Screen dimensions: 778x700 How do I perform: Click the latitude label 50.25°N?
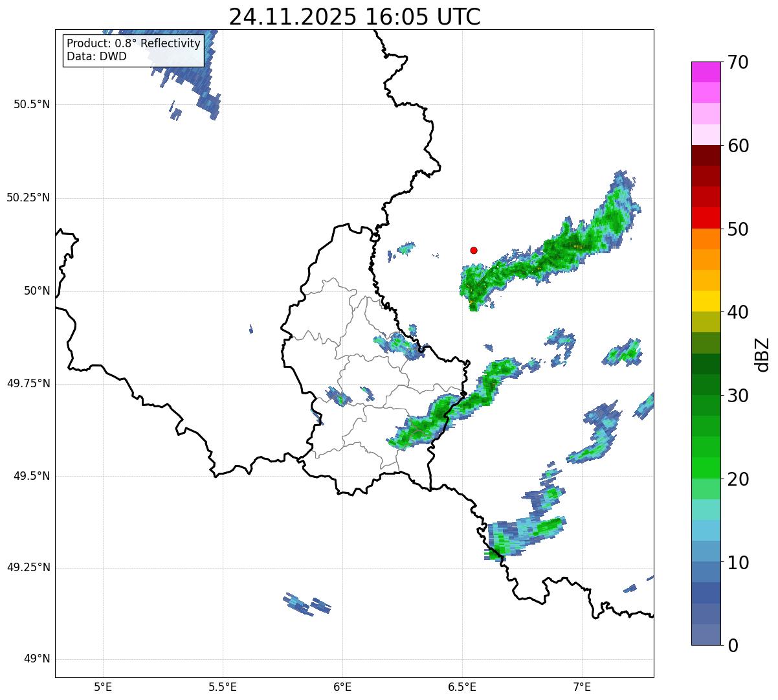[28, 198]
